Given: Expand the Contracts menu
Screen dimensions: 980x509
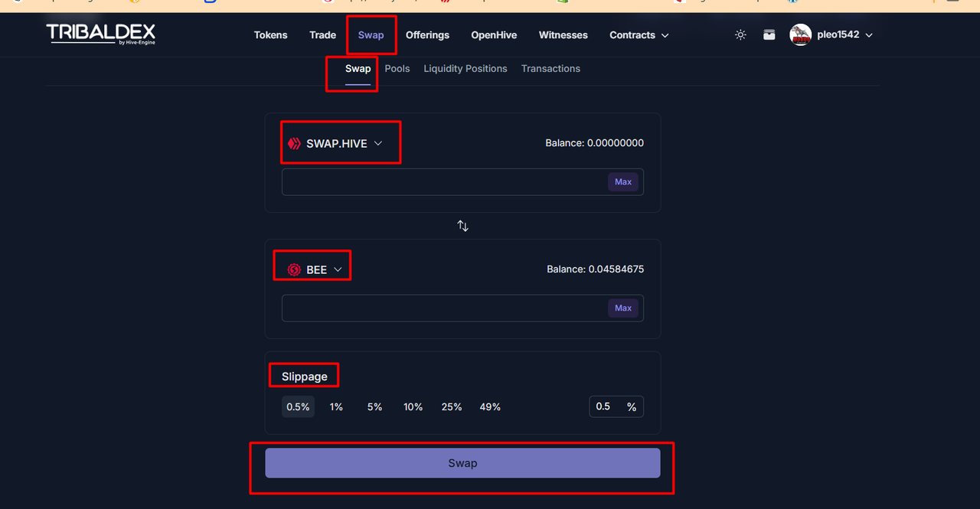Looking at the screenshot, I should (x=639, y=35).
